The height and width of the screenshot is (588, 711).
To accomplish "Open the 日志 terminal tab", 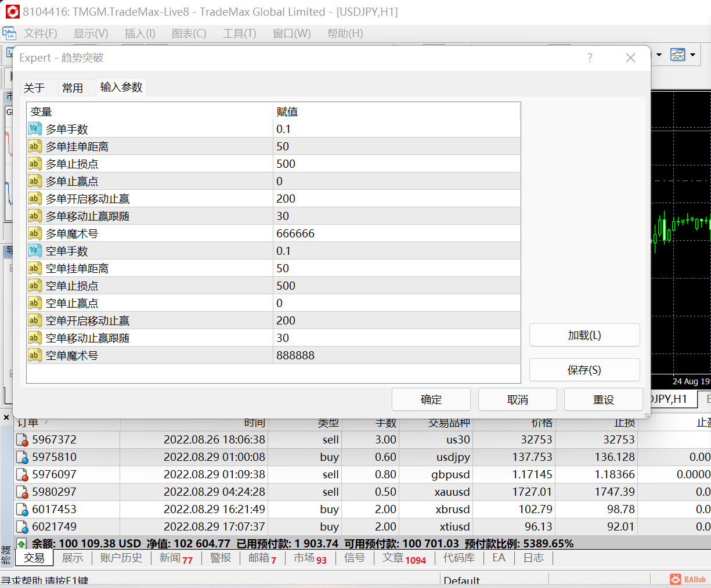I will coord(534,558).
